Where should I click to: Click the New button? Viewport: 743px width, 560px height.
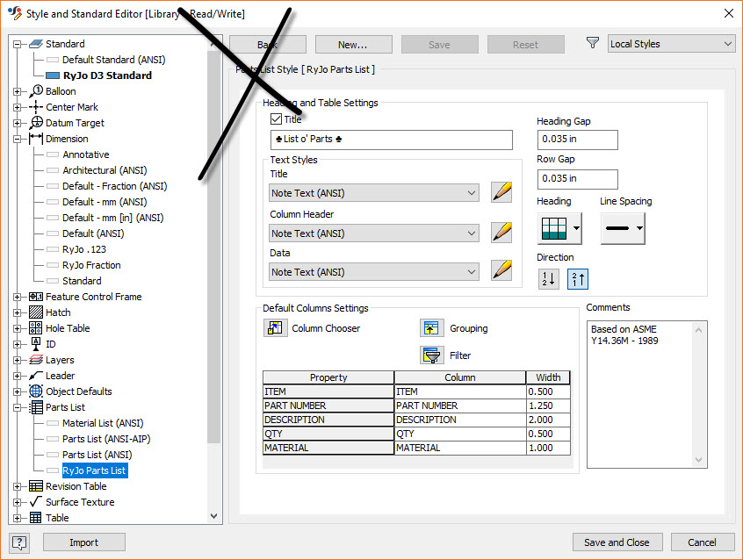coord(353,43)
